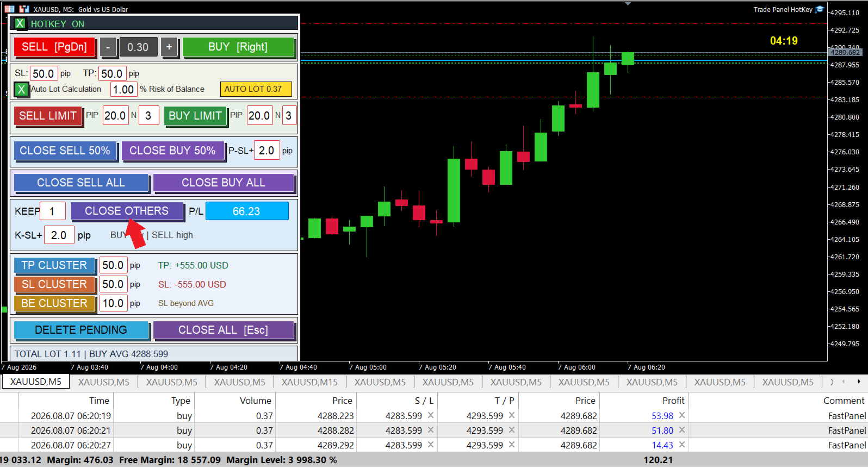868x468 pixels.
Task: Close the position with profit 51.80
Action: 682,430
